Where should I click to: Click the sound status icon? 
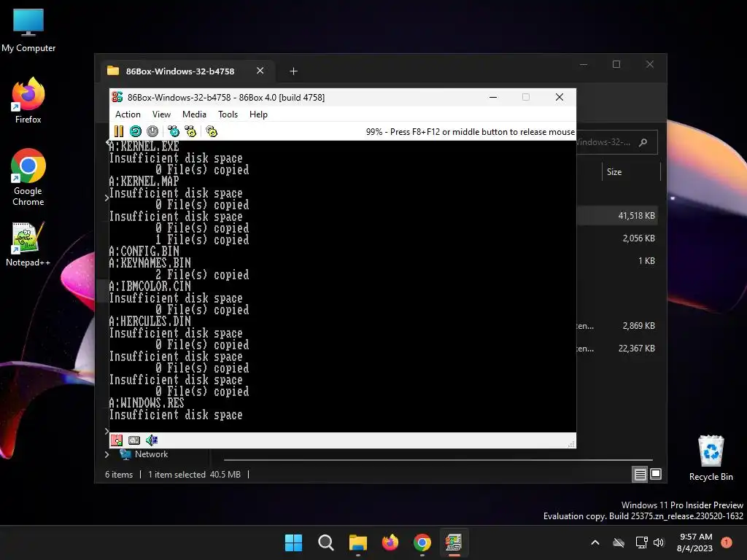152,440
